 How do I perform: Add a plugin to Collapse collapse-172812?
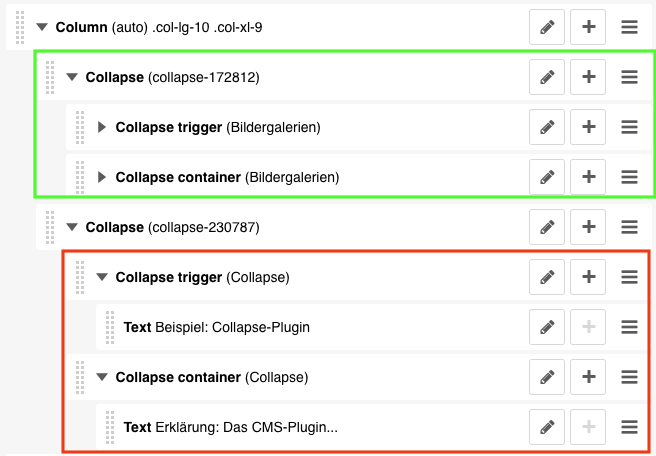tap(589, 76)
